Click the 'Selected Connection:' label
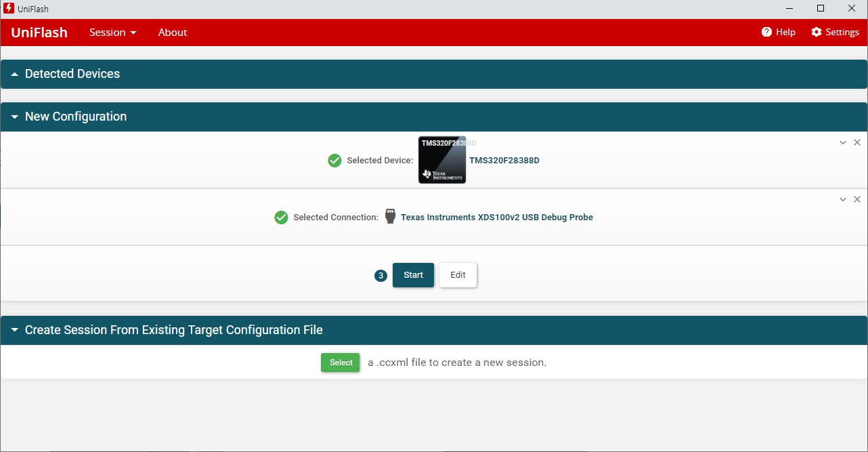Viewport: 868px width, 452px height. coord(336,218)
